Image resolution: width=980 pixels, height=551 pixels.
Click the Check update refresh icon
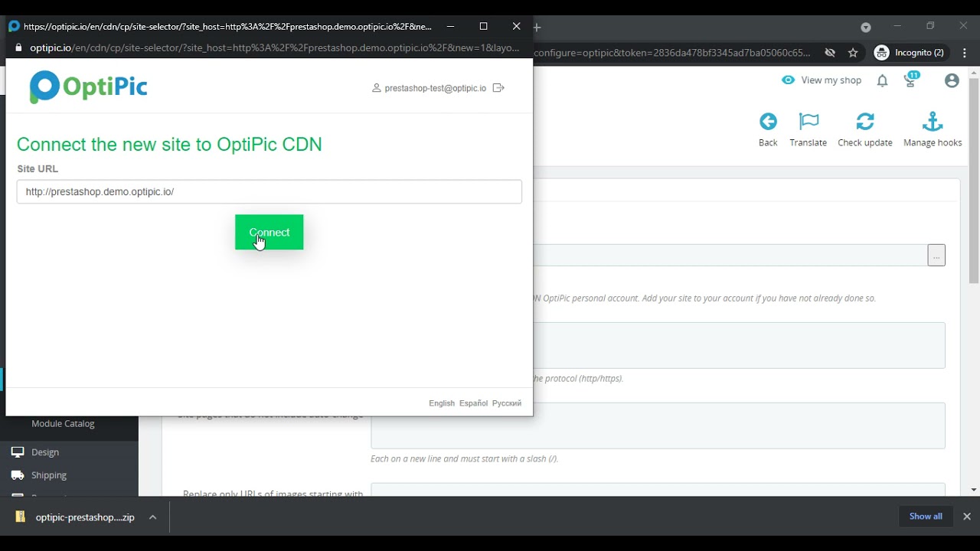[x=865, y=122]
